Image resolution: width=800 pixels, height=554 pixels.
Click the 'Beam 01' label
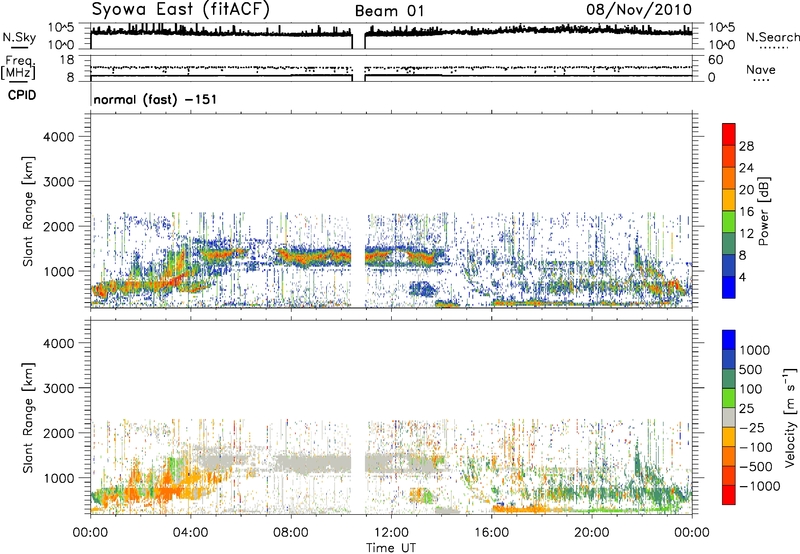pyautogui.click(x=389, y=11)
